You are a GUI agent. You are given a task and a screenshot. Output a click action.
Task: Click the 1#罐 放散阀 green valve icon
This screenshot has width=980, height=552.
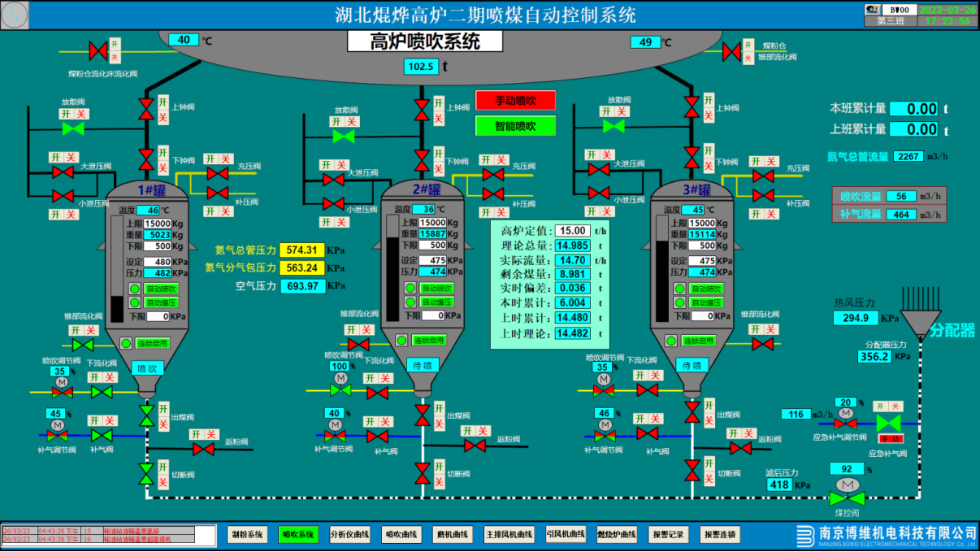pos(73,128)
